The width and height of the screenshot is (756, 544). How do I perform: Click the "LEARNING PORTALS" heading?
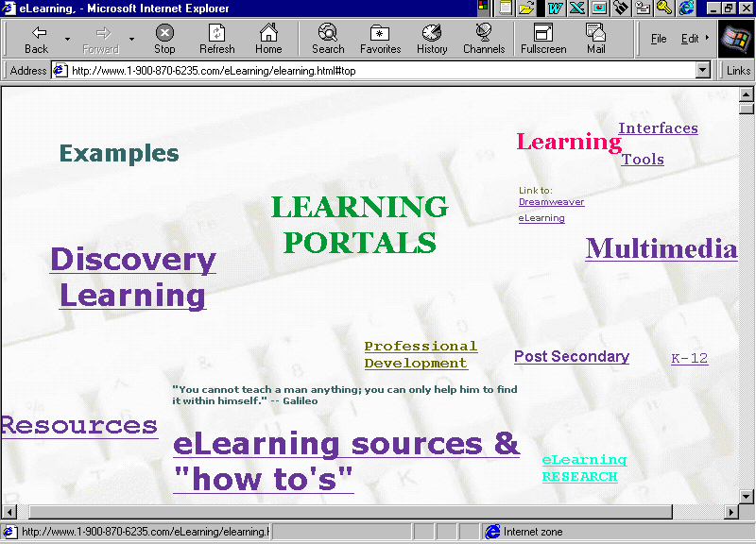[360, 224]
